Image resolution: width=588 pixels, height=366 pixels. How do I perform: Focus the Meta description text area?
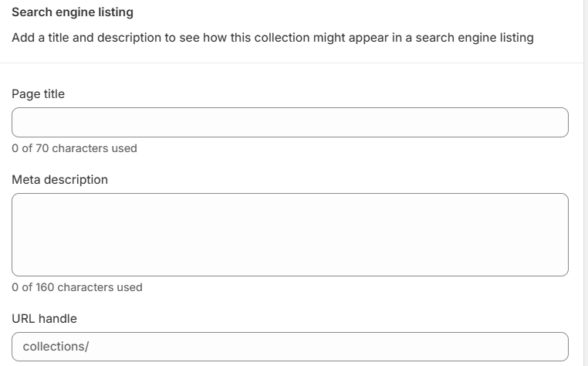[x=290, y=235]
